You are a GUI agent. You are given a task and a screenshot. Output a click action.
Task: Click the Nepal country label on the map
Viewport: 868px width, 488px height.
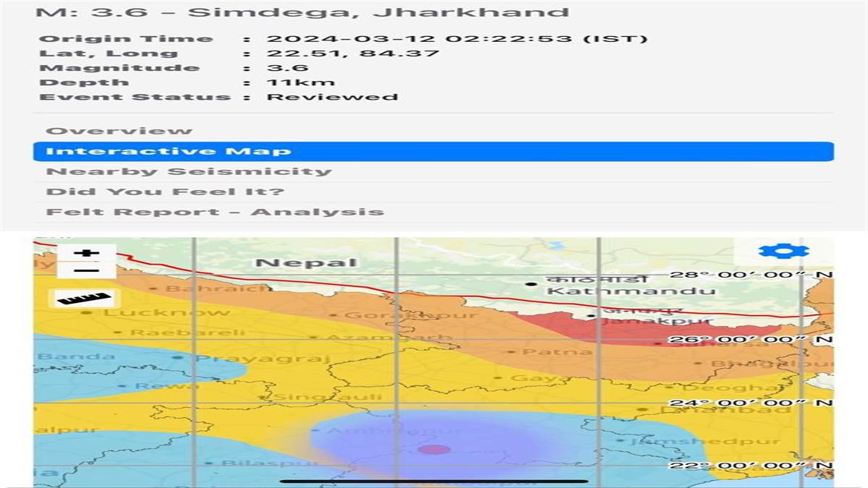coord(306,263)
